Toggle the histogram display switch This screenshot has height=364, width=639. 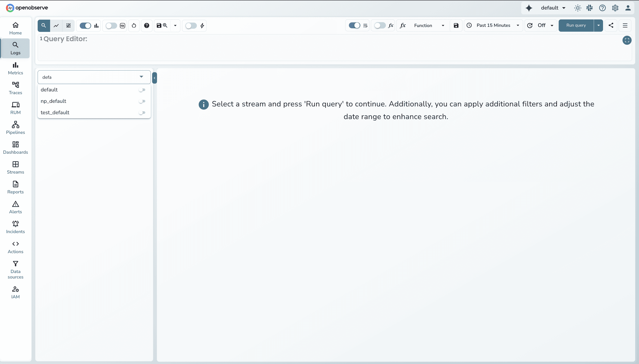(x=85, y=26)
